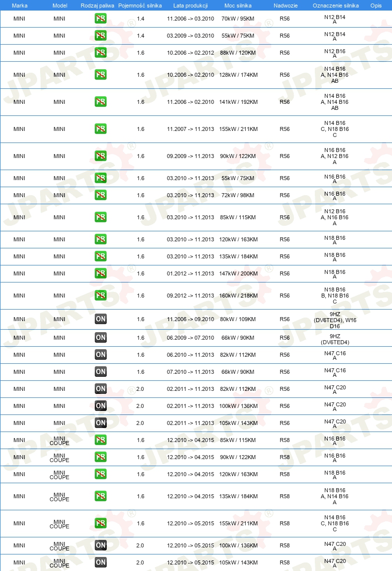The height and width of the screenshot is (571, 392).
Task: Click the Lata produkcji column header
Action: [x=190, y=6]
